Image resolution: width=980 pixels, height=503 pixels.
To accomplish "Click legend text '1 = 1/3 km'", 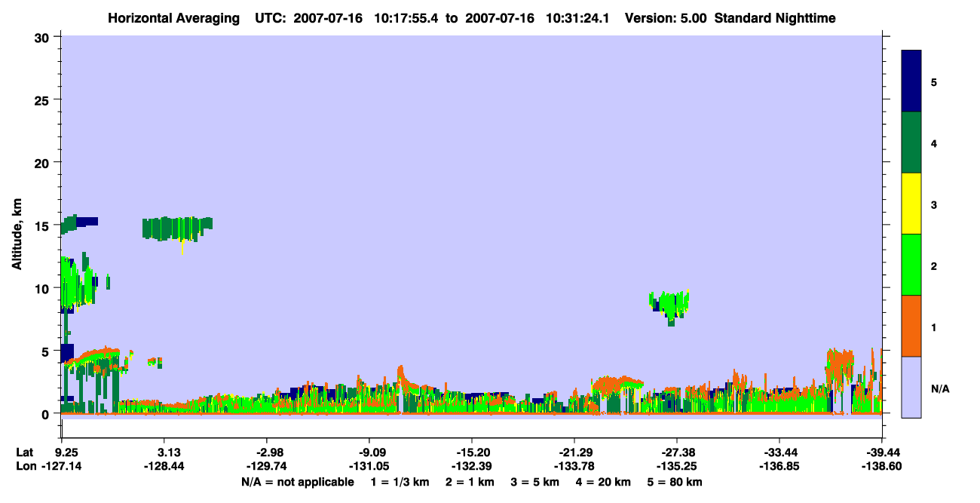I will (x=400, y=482).
